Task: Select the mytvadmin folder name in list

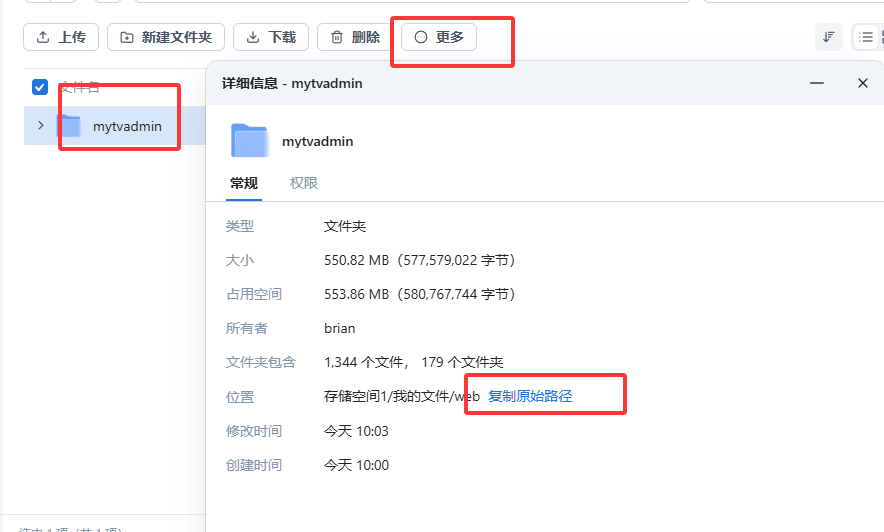Action: pos(127,126)
